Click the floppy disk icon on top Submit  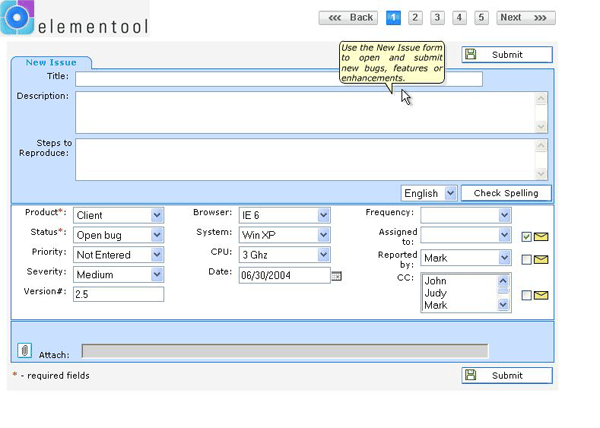coord(471,54)
